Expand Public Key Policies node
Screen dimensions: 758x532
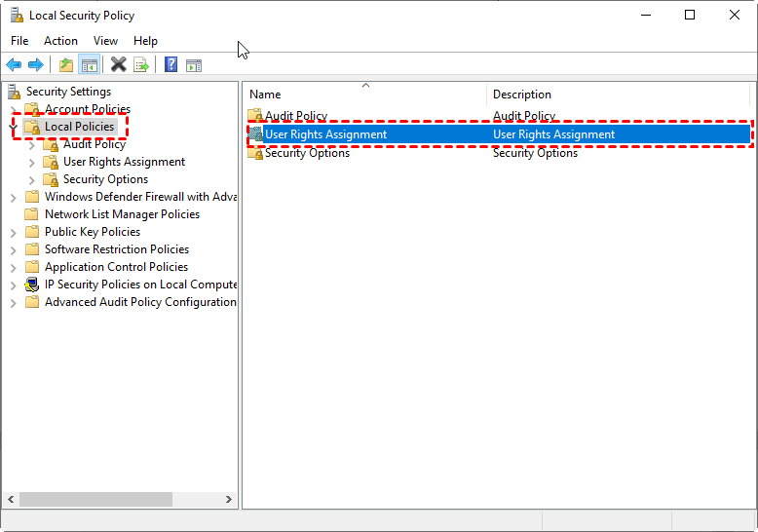pos(14,233)
